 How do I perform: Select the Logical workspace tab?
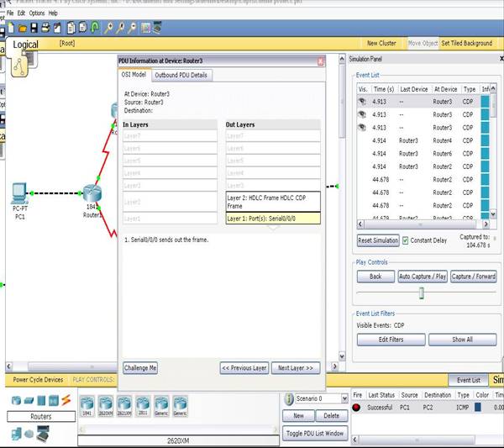25,45
